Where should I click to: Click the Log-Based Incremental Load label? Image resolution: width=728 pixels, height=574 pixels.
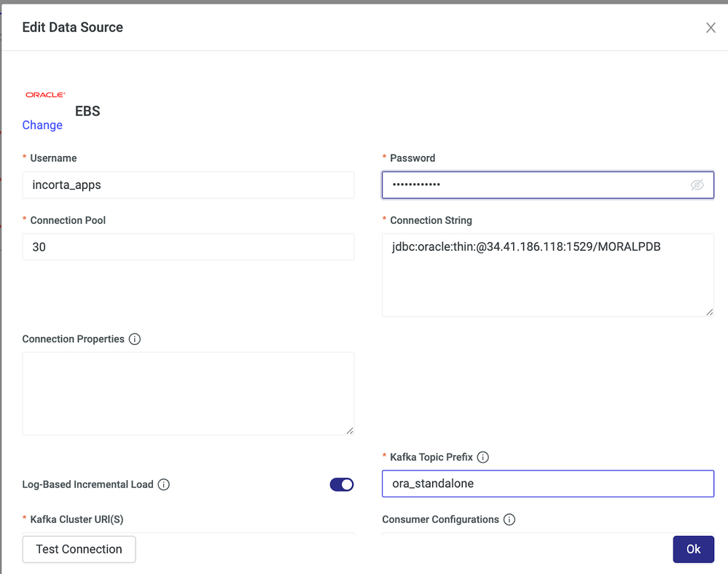click(87, 485)
